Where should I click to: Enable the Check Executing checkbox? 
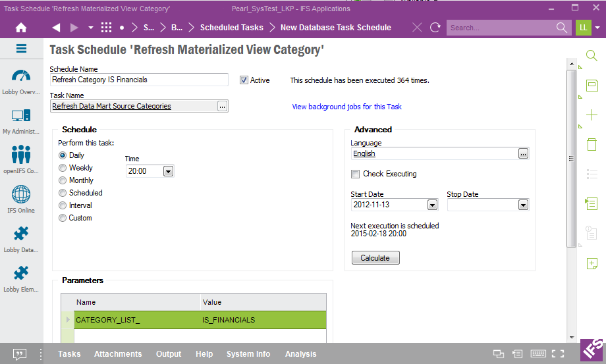coord(356,174)
